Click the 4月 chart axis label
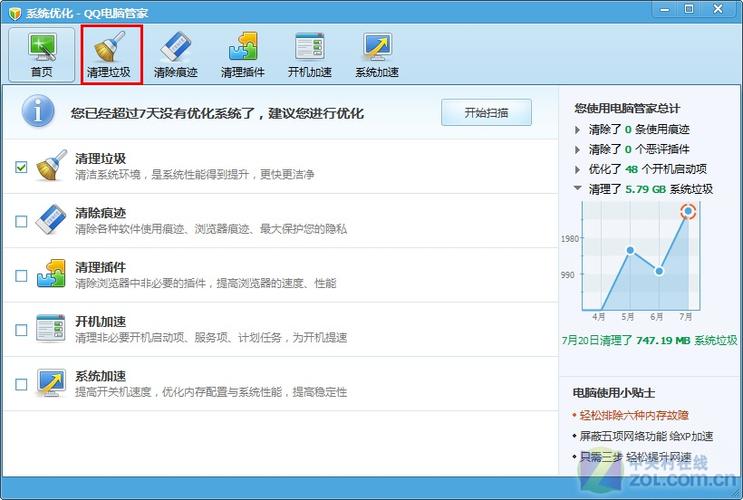The image size is (743, 500). pos(598,317)
